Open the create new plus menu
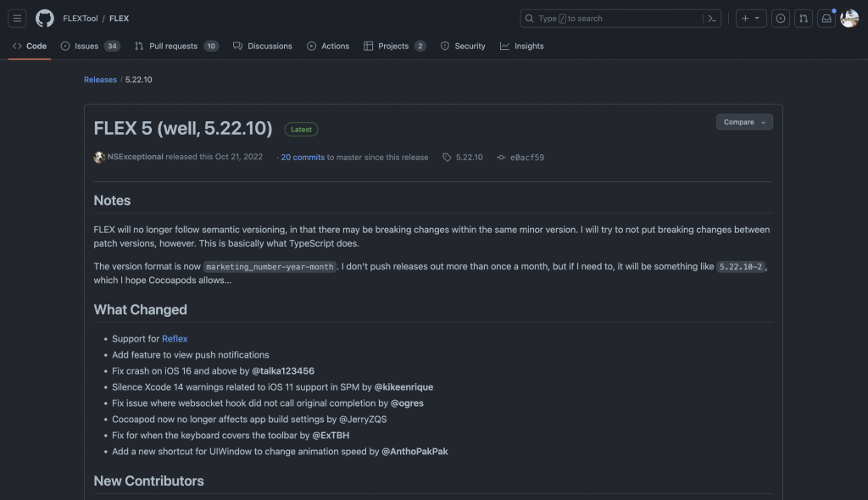This screenshot has height=500, width=868. coord(751,19)
